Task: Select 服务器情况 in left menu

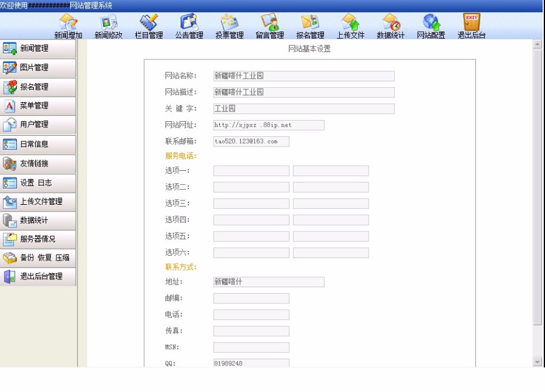Action: pos(38,239)
